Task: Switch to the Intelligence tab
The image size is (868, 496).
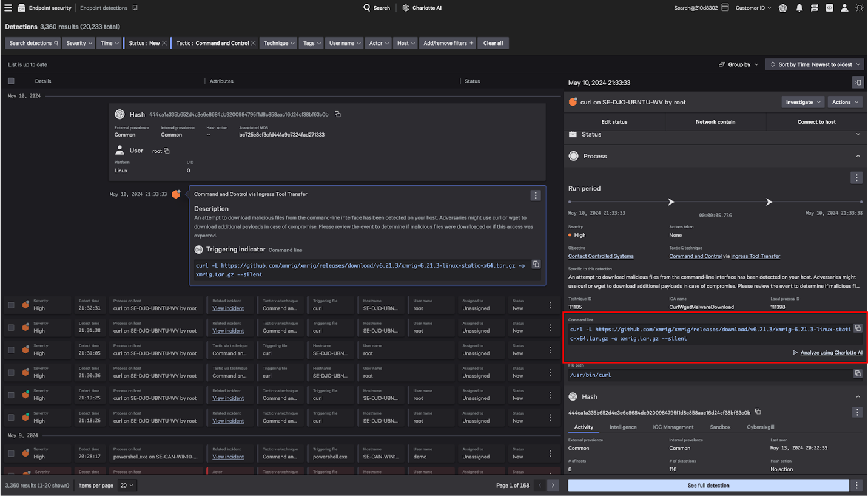Action: pos(623,427)
